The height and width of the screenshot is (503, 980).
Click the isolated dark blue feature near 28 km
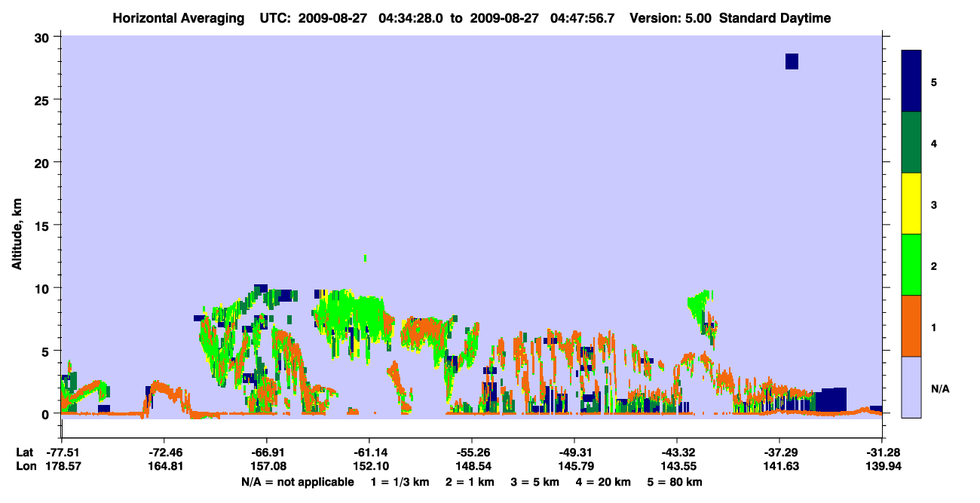792,61
